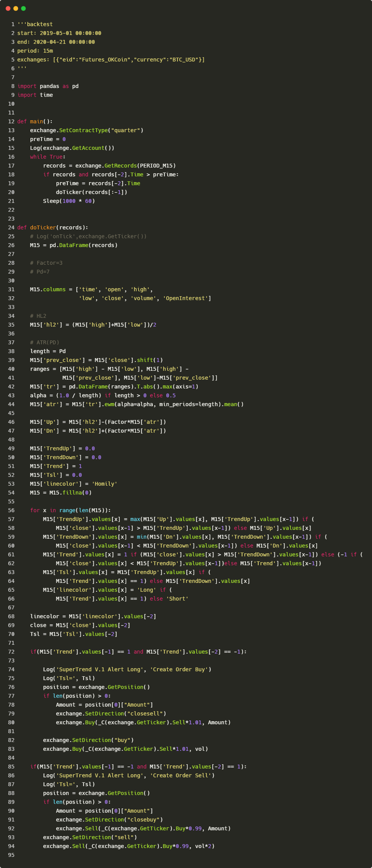Click the pd.DataFrame(records) assignment
This screenshot has width=372, height=868.
pos(74,245)
